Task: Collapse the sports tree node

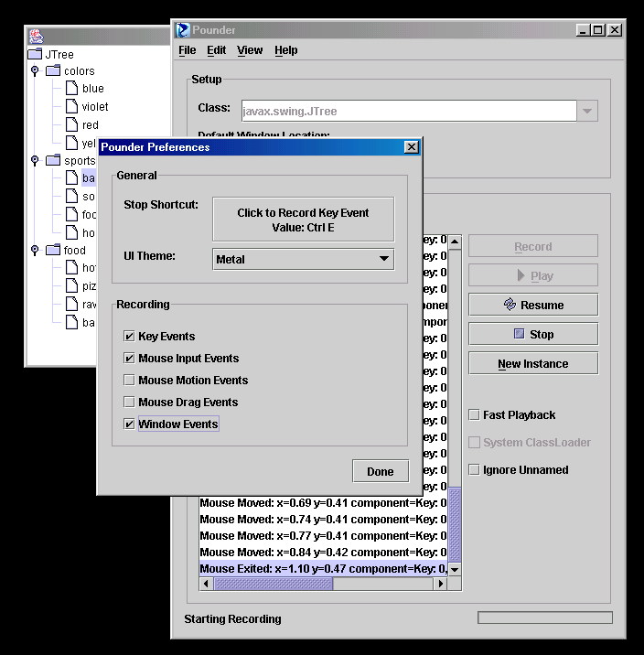Action: [x=35, y=160]
